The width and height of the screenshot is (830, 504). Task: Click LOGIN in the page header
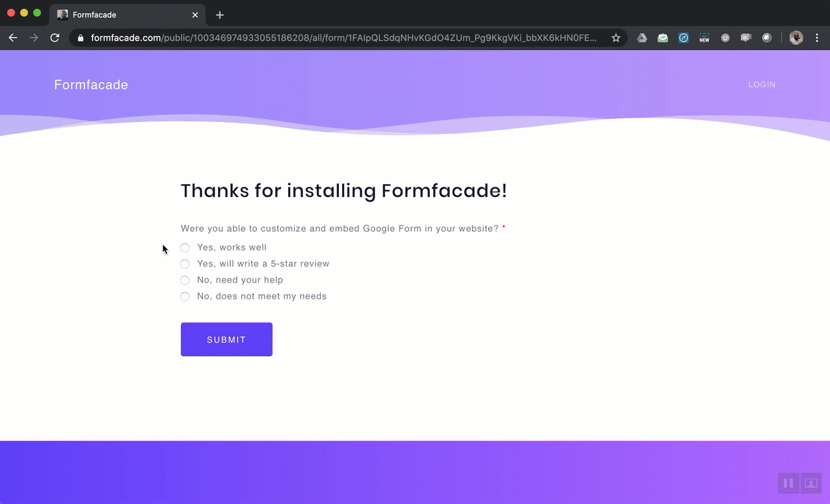point(761,84)
